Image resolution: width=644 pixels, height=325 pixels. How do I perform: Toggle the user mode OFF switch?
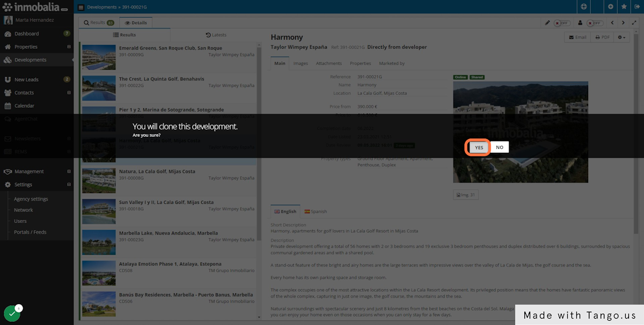coord(594,23)
